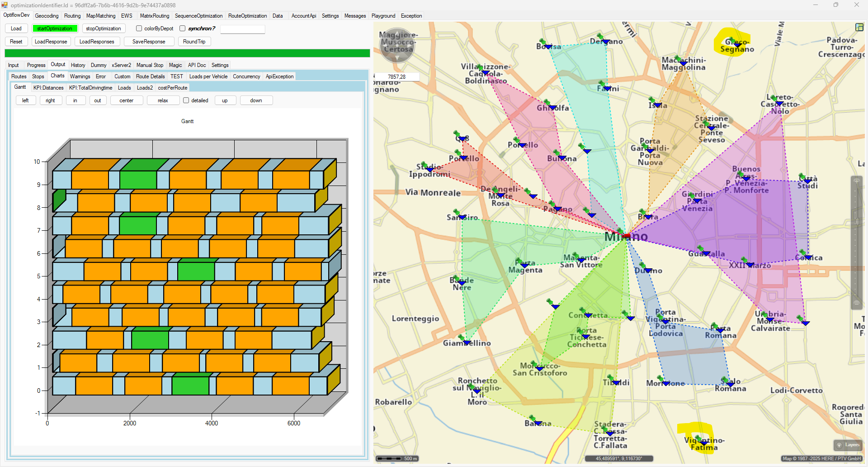Enable the colorByDepot checkbox
Viewport: 868px width, 467px height.
pos(139,29)
